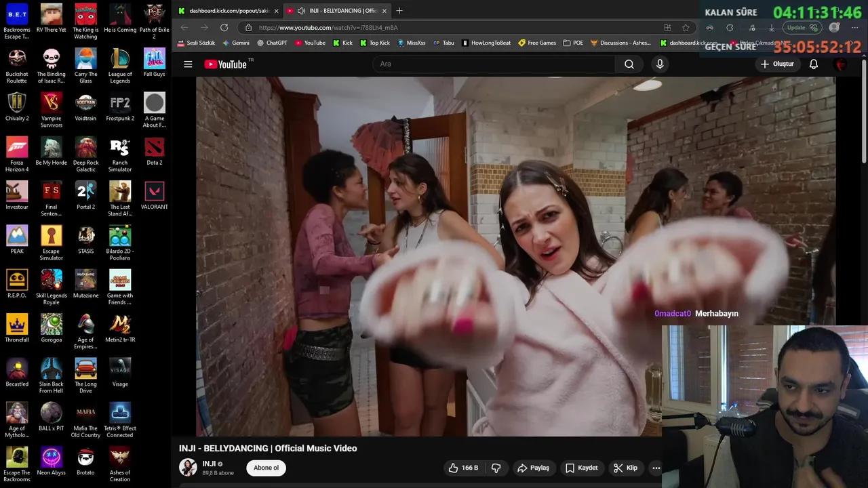The image size is (868, 488).
Task: Open a new browser tab
Action: click(399, 10)
